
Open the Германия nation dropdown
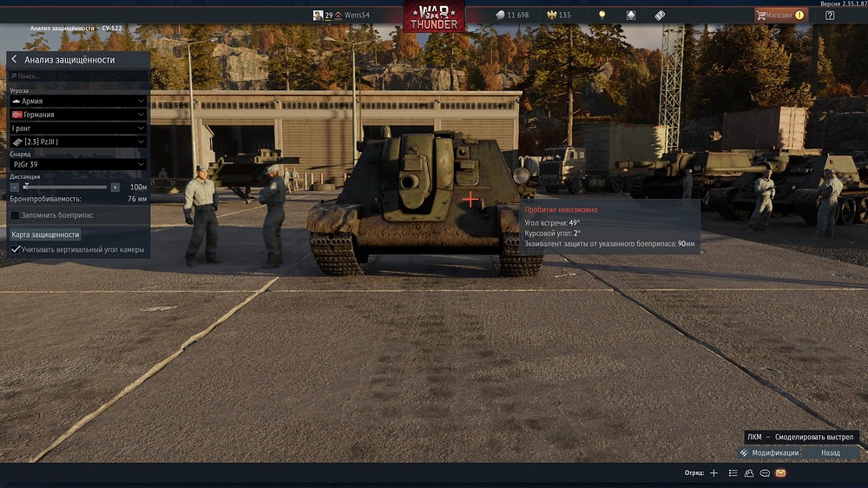coord(78,114)
